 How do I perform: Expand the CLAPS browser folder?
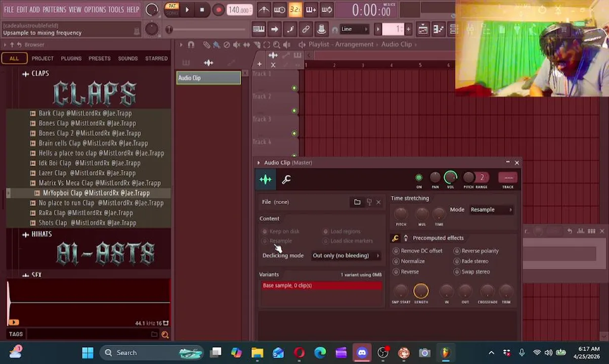point(40,73)
